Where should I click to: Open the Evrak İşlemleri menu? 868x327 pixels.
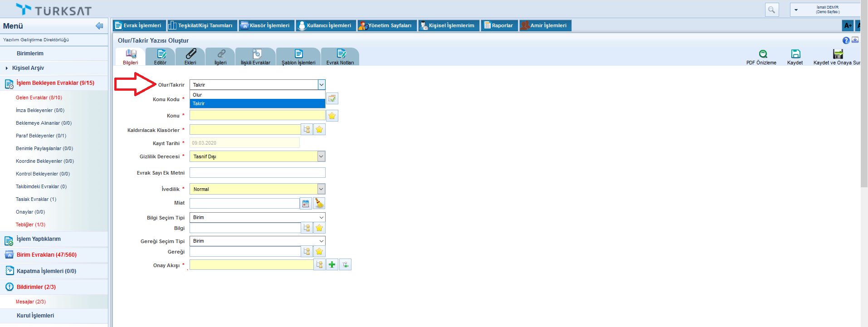pos(139,25)
